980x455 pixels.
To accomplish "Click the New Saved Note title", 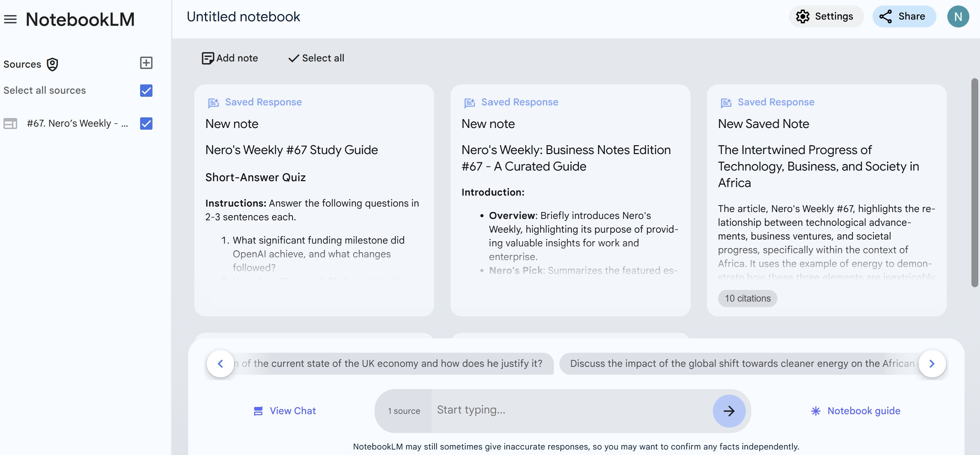I will (763, 124).
